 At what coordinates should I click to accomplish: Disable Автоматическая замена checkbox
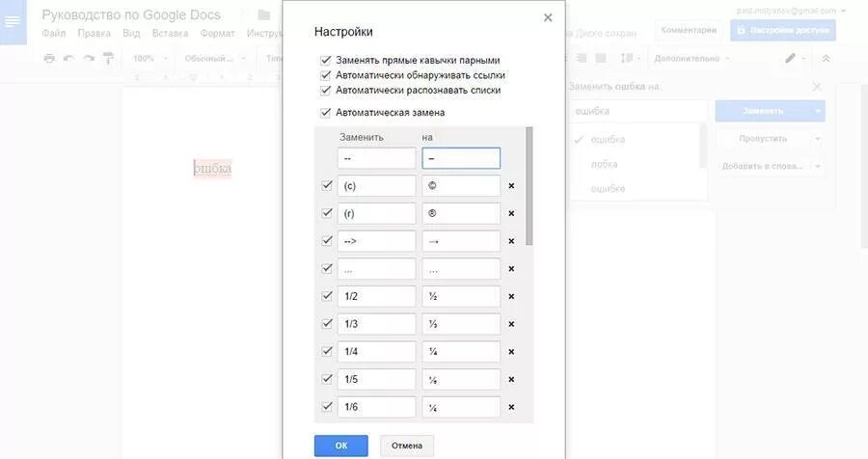(325, 113)
